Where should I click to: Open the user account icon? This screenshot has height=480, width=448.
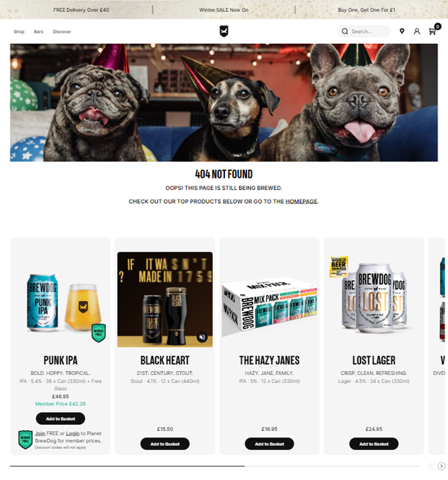[x=417, y=31]
